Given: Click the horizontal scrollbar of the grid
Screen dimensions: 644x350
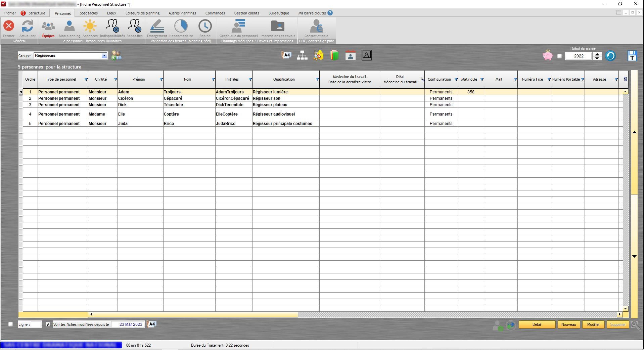Looking at the screenshot, I should click(x=196, y=314).
